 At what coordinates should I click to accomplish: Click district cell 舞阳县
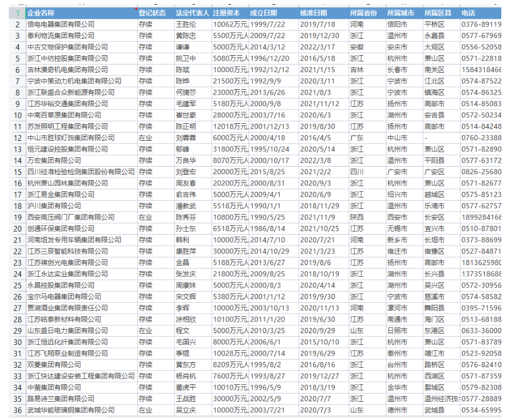pos(442,309)
